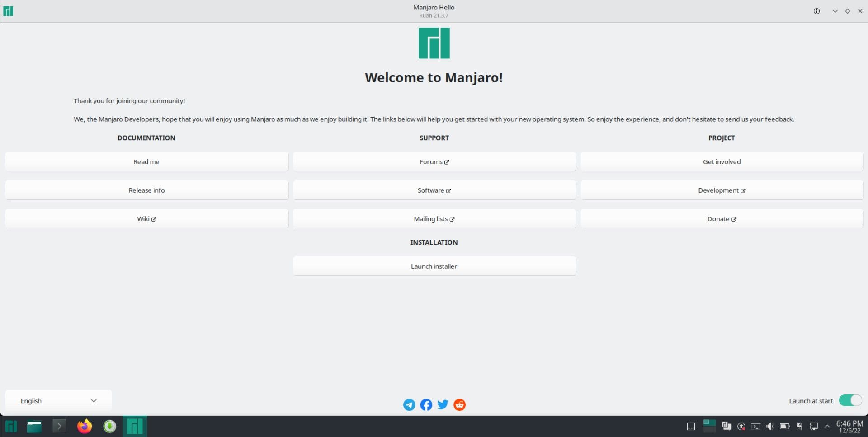Open the Development link button
Viewport: 868px width, 437px height.
(722, 190)
